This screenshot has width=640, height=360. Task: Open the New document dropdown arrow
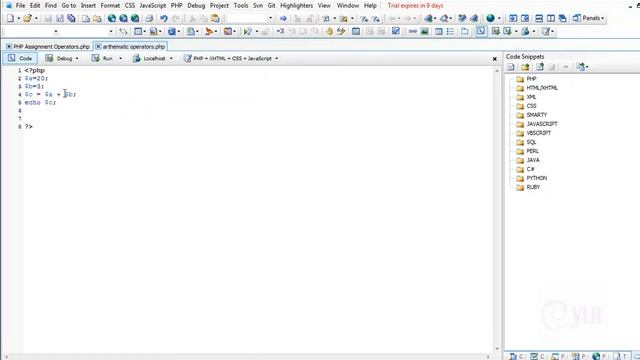tap(18, 18)
